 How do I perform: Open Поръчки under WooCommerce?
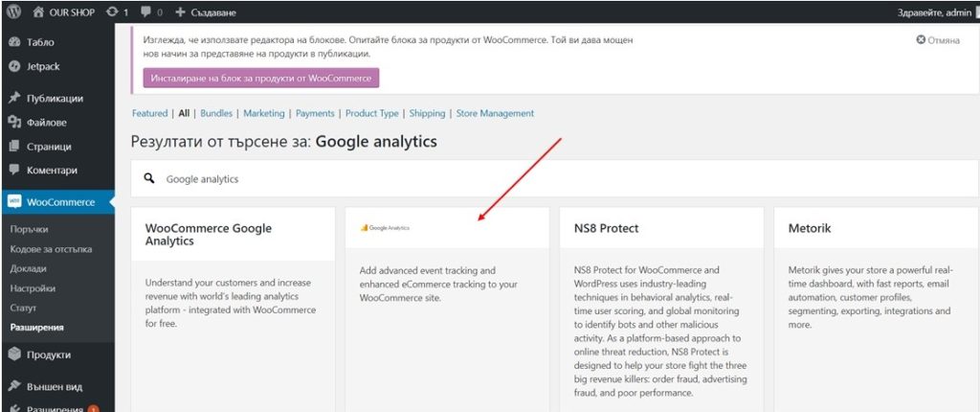(x=30, y=229)
